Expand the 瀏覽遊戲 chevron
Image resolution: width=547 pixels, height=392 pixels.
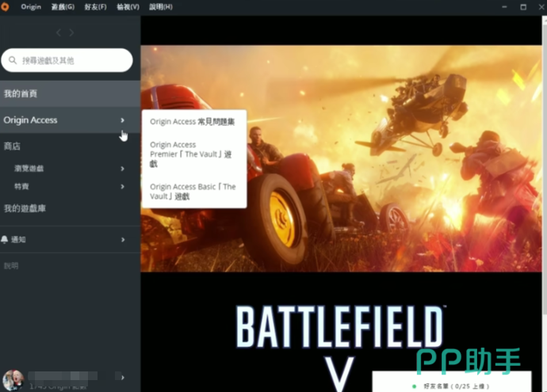[122, 169]
